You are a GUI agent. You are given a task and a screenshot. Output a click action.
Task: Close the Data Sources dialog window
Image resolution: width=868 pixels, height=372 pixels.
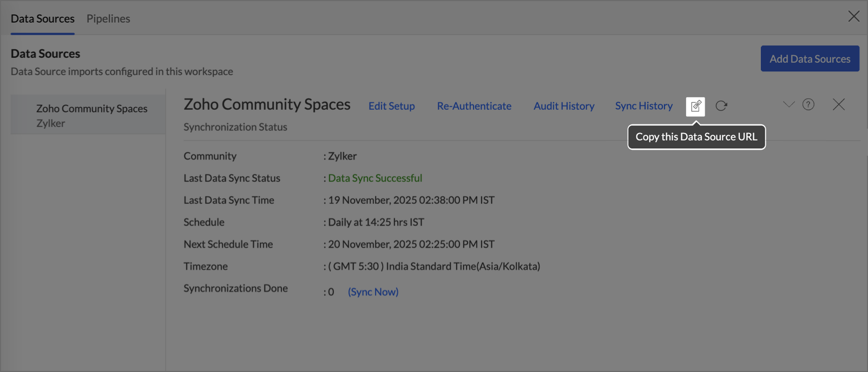853,17
